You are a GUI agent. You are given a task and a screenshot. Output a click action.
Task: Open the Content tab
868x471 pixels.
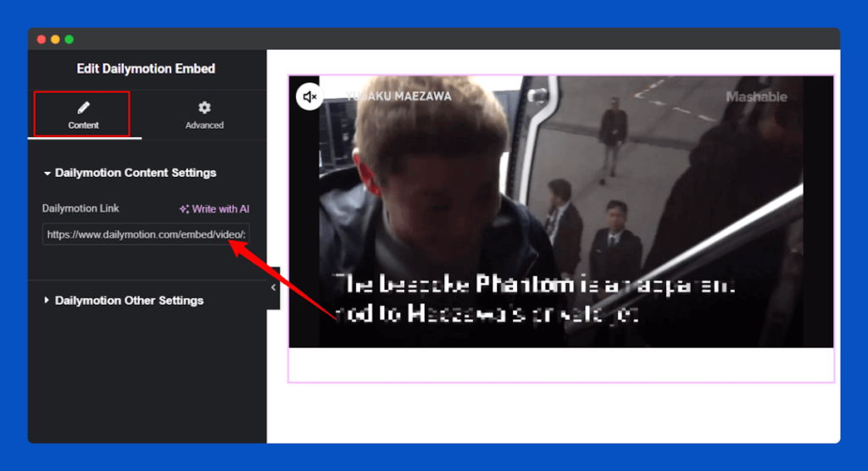point(84,115)
